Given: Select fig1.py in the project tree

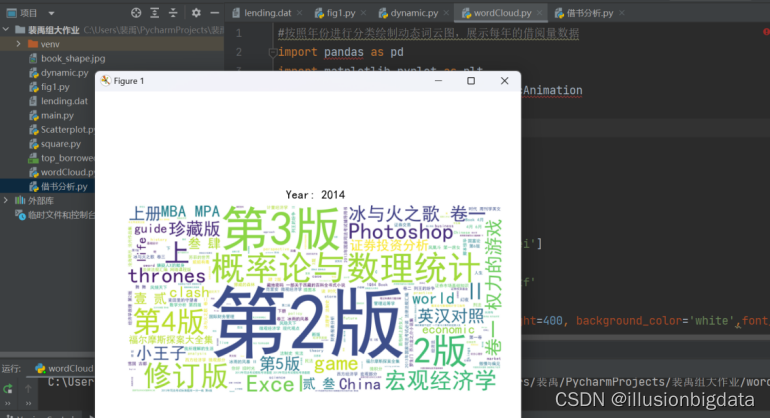Looking at the screenshot, I should (55, 86).
